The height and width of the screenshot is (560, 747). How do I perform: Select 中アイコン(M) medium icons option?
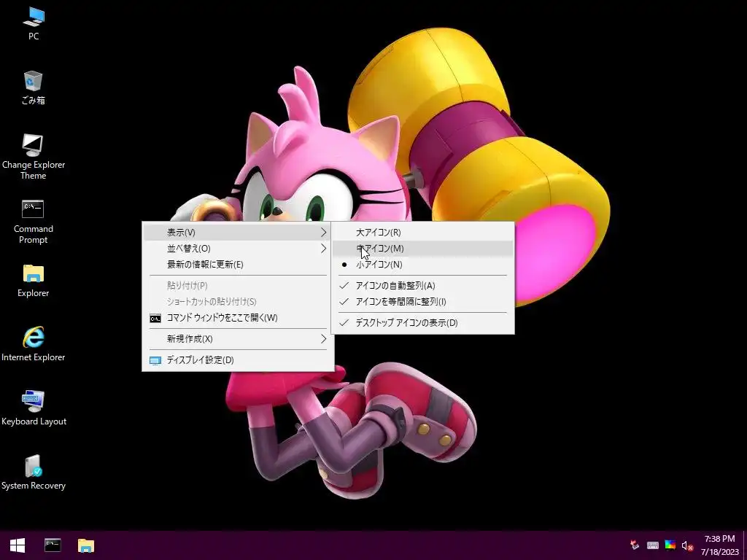422,249
